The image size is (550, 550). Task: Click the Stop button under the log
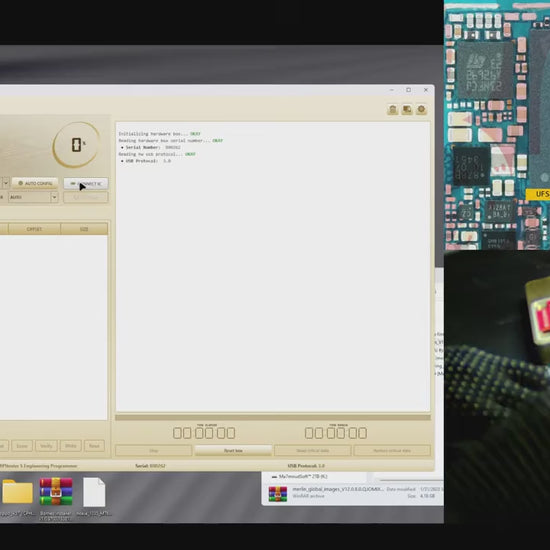pos(154,450)
